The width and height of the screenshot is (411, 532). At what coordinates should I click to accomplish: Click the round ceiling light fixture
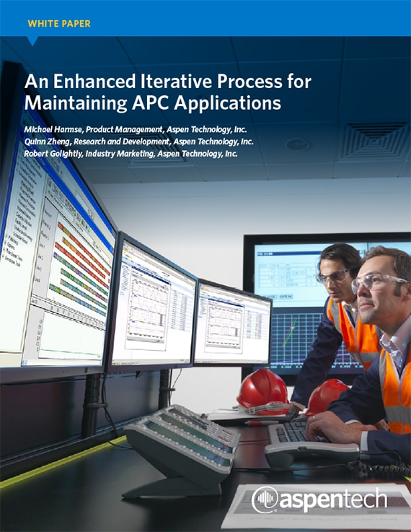(299, 145)
